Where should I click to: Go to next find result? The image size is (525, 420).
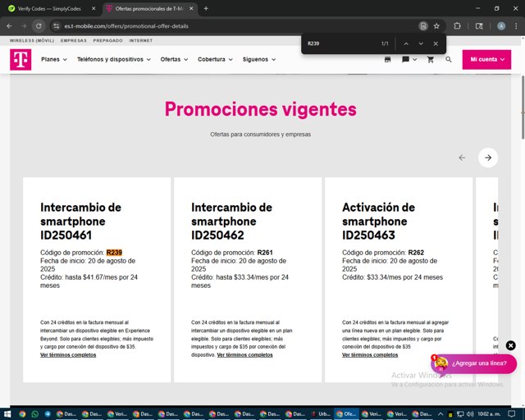coord(421,43)
